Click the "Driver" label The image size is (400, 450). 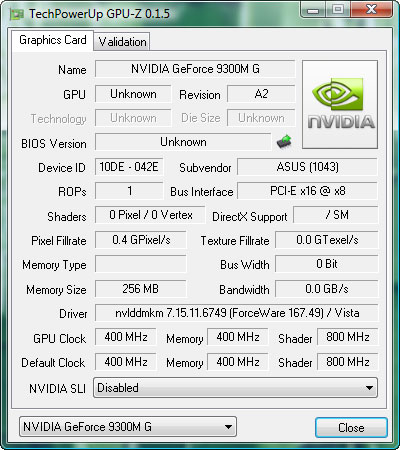click(x=73, y=314)
